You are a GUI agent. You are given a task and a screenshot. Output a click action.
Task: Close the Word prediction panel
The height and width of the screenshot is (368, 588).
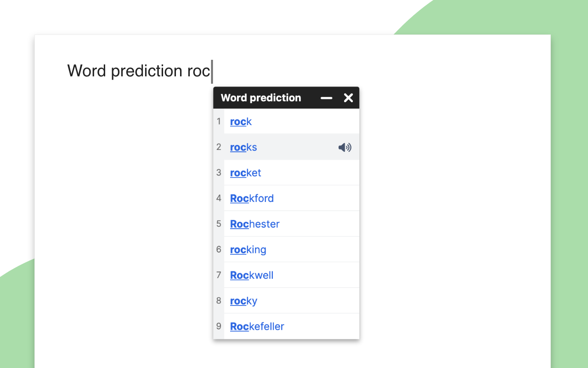(x=348, y=98)
